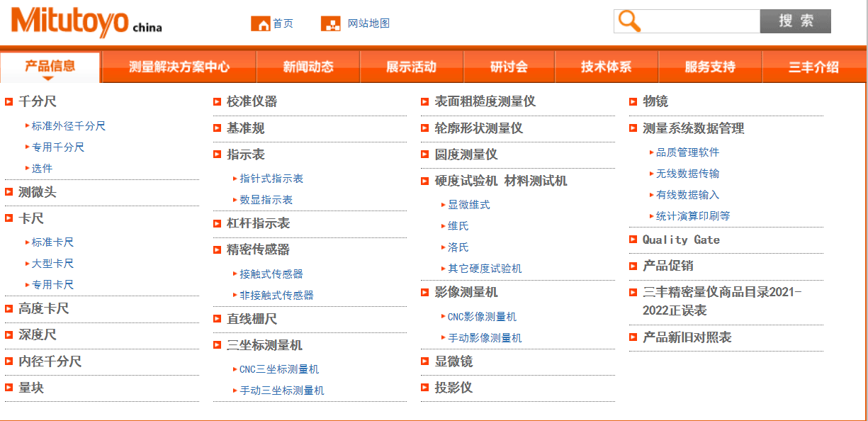Select 其它硬度试验机 subcategory
Viewport: 868px width, 421px height.
485,269
